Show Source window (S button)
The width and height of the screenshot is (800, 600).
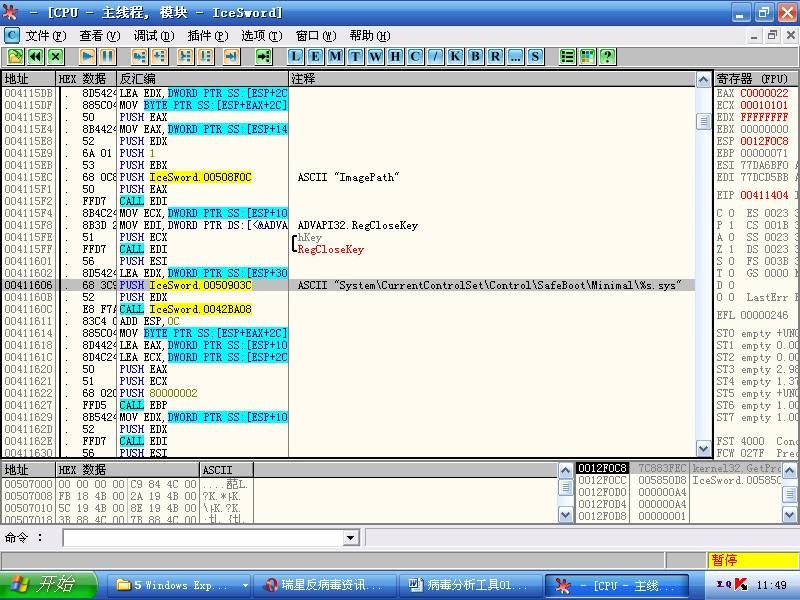(535, 56)
